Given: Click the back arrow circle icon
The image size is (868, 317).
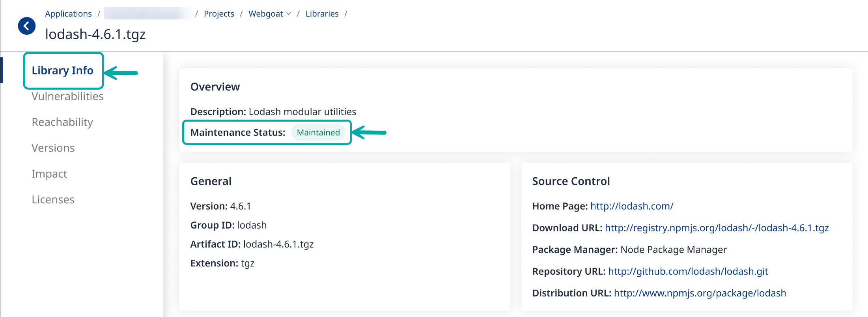Looking at the screenshot, I should click(x=27, y=26).
